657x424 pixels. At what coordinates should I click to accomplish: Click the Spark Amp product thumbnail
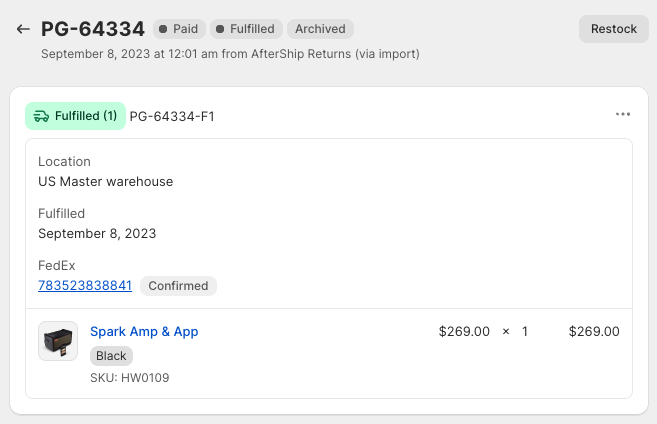coord(58,341)
